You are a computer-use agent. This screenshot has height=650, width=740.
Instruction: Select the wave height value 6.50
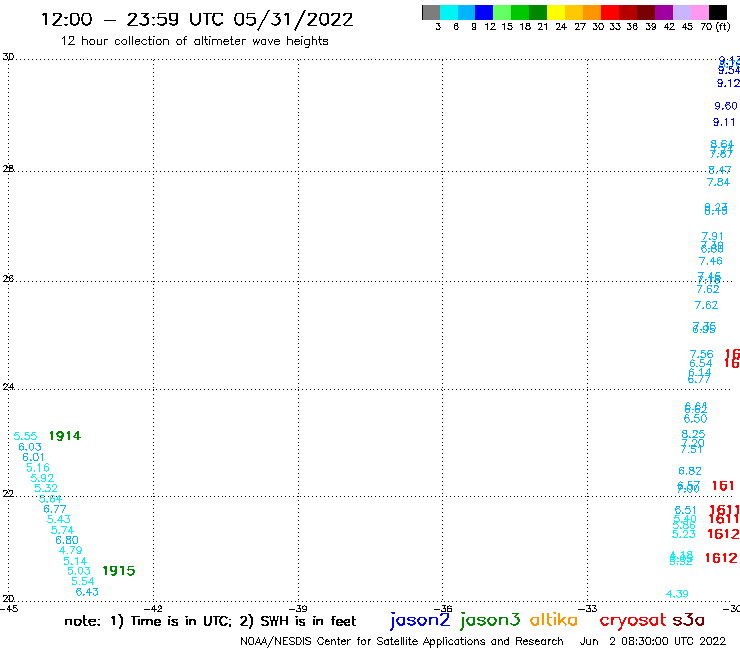pos(695,419)
